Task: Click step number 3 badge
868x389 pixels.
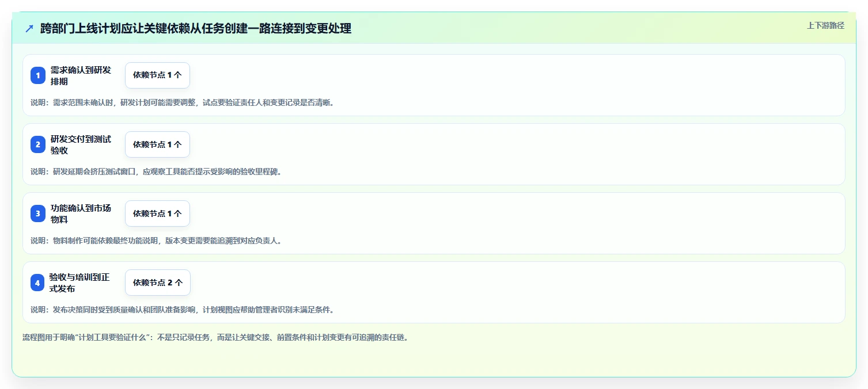Action: 38,213
